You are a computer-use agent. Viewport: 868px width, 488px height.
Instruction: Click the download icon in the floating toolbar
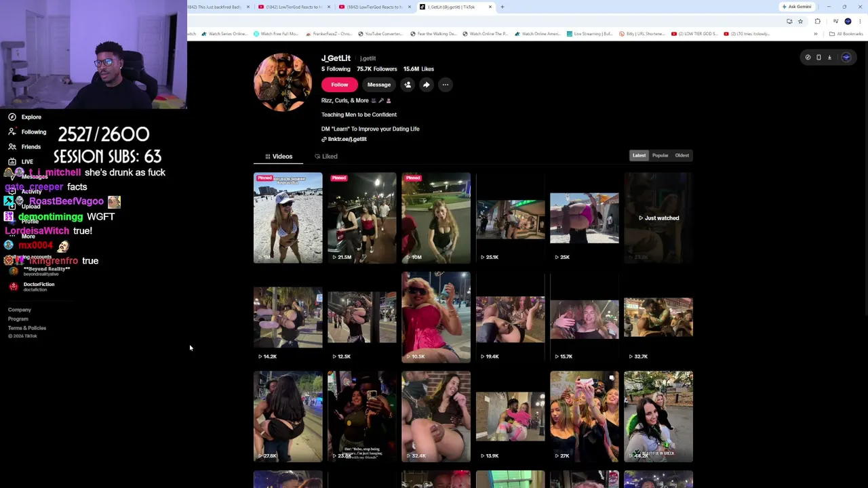point(829,58)
